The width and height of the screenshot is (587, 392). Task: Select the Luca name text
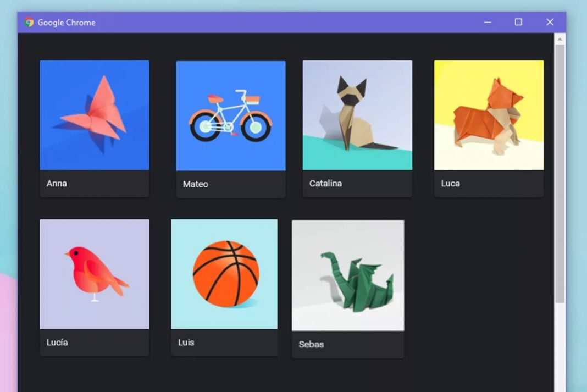click(x=451, y=183)
